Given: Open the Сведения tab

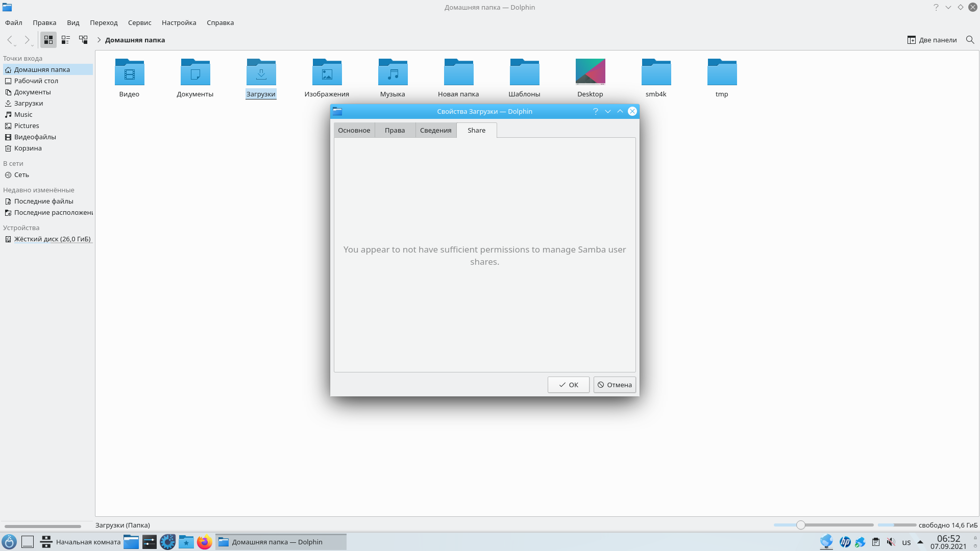Looking at the screenshot, I should point(435,130).
